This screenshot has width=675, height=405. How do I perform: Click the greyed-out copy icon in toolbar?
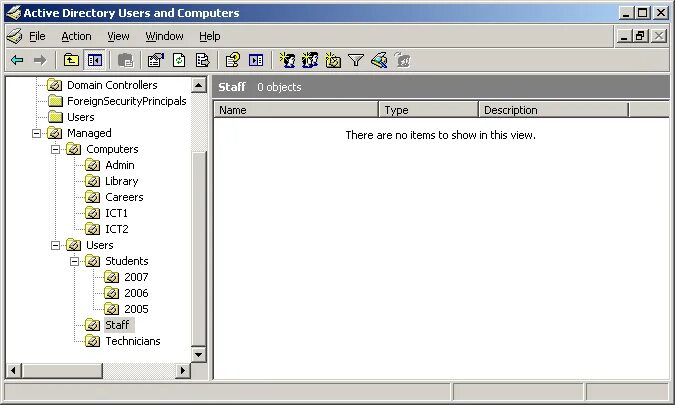pos(125,60)
